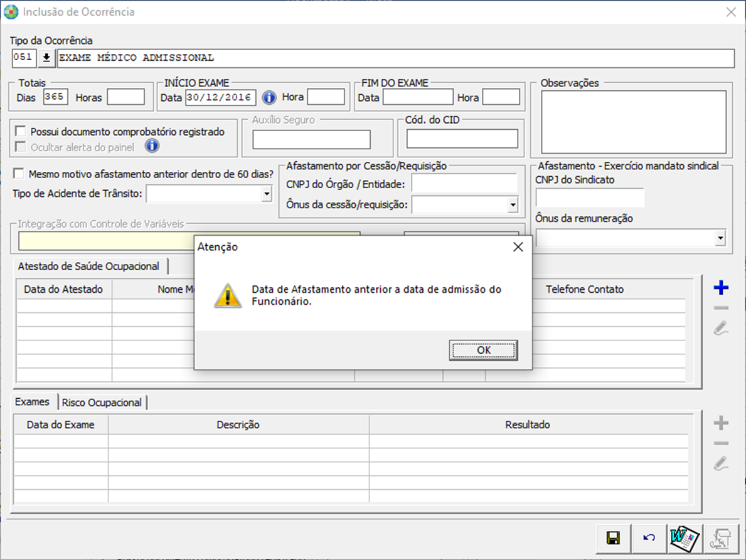Click the Totais Horas field
The width and height of the screenshot is (746, 560).
(125, 97)
